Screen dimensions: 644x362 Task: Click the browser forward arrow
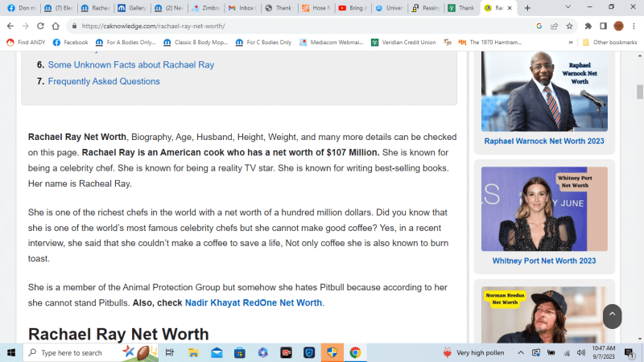coord(25,26)
